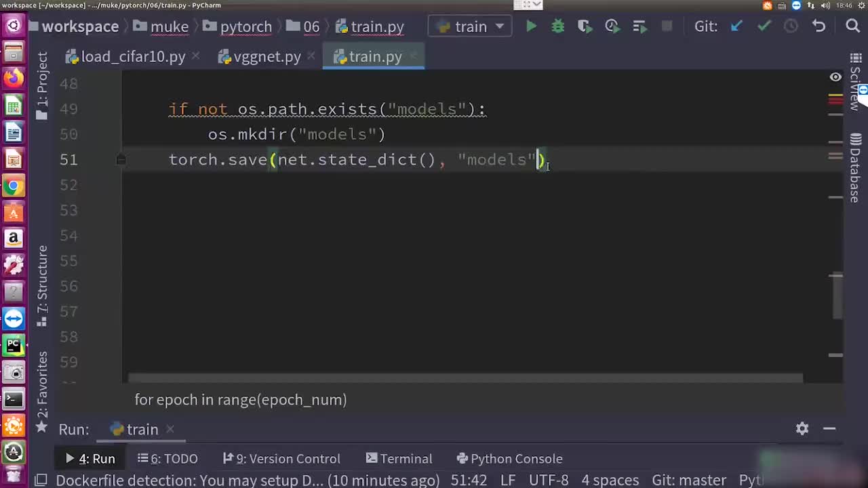
Task: Commit changes with the green Git checkmark
Action: click(764, 26)
